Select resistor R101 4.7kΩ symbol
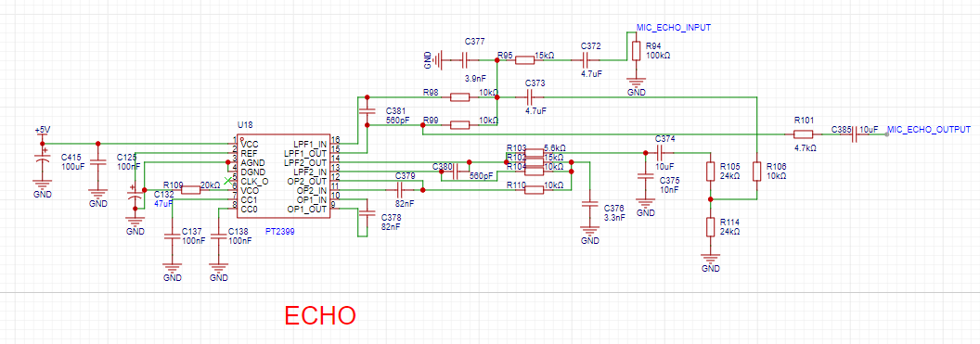The height and width of the screenshot is (344, 980). [x=803, y=134]
